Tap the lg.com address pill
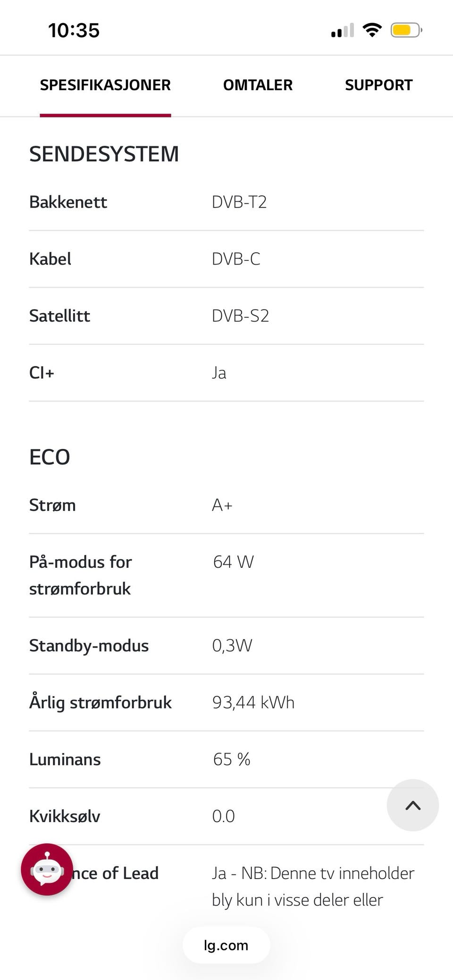 click(226, 945)
